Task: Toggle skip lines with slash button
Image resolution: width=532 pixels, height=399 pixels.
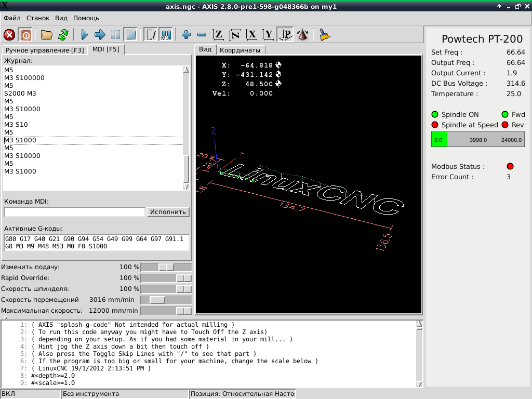Action: point(151,35)
